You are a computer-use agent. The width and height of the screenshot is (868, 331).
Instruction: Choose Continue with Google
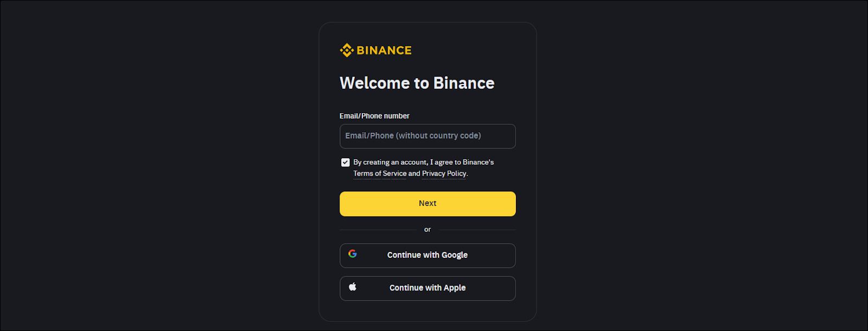[427, 256]
